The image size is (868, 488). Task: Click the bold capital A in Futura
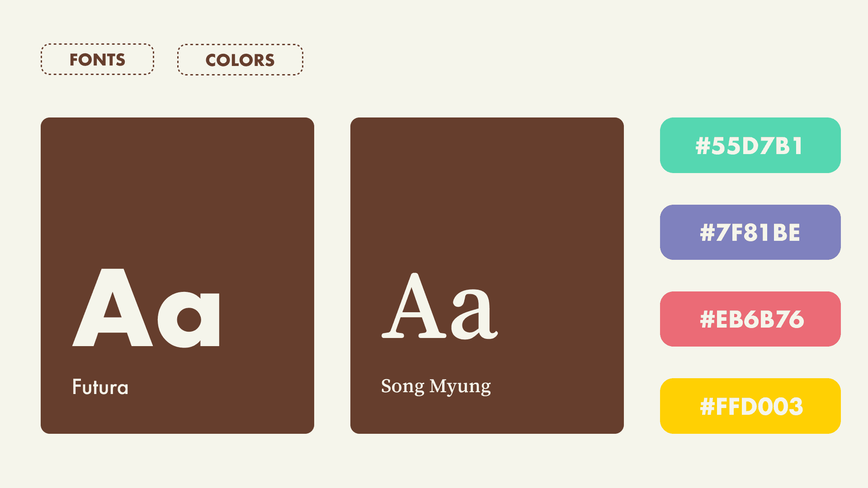(113, 308)
